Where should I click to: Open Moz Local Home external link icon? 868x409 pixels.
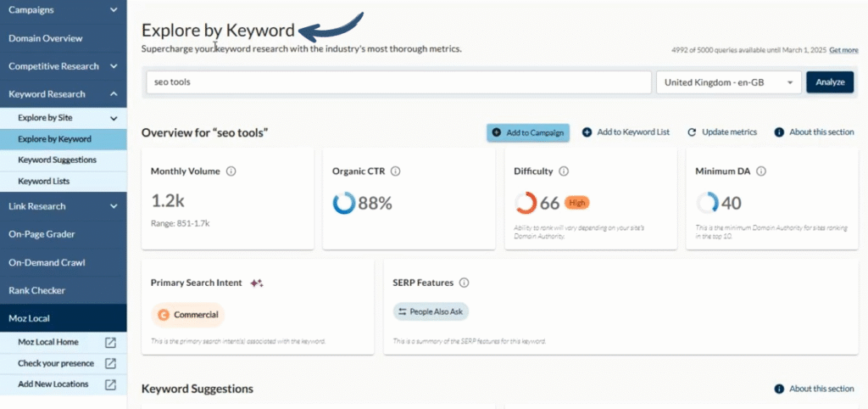(x=111, y=343)
